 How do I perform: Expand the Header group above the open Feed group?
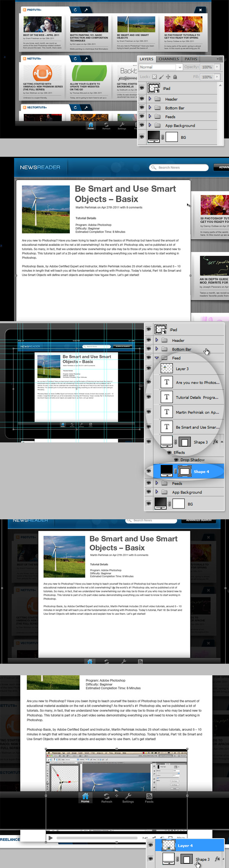[x=156, y=340]
